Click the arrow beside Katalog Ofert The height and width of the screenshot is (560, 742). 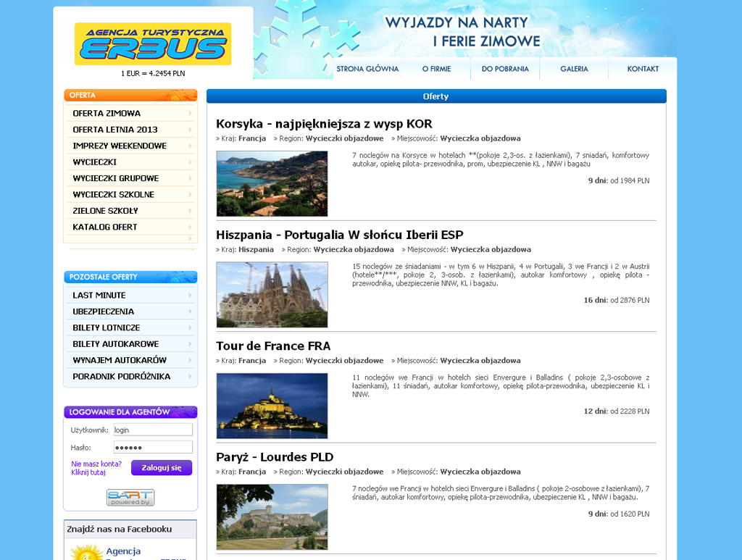point(190,227)
